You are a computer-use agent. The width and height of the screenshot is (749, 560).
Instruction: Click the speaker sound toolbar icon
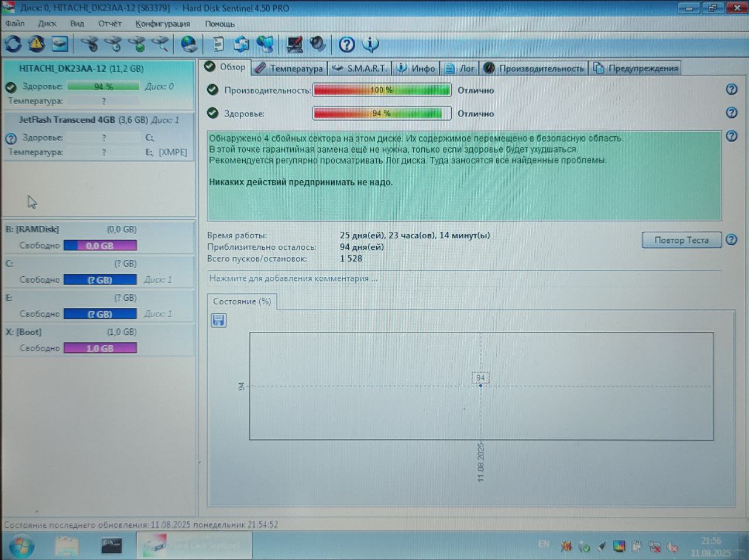click(x=318, y=44)
